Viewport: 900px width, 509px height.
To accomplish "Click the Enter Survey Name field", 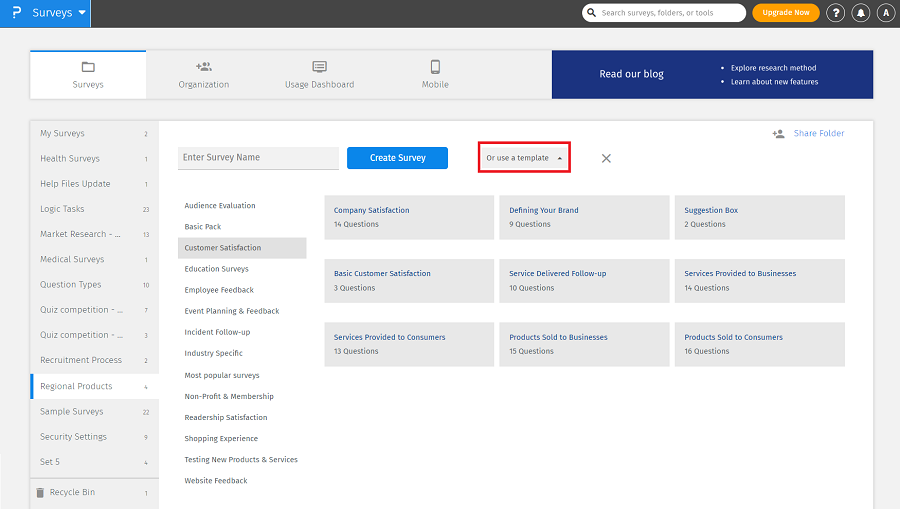I will (258, 158).
